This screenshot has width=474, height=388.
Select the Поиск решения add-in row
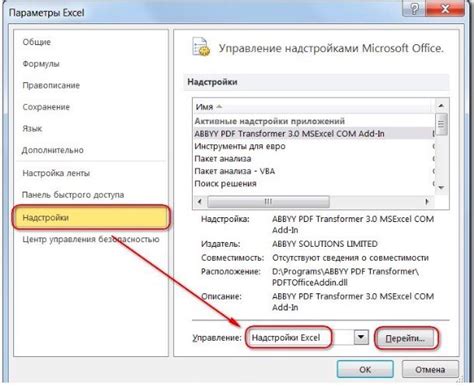click(314, 184)
